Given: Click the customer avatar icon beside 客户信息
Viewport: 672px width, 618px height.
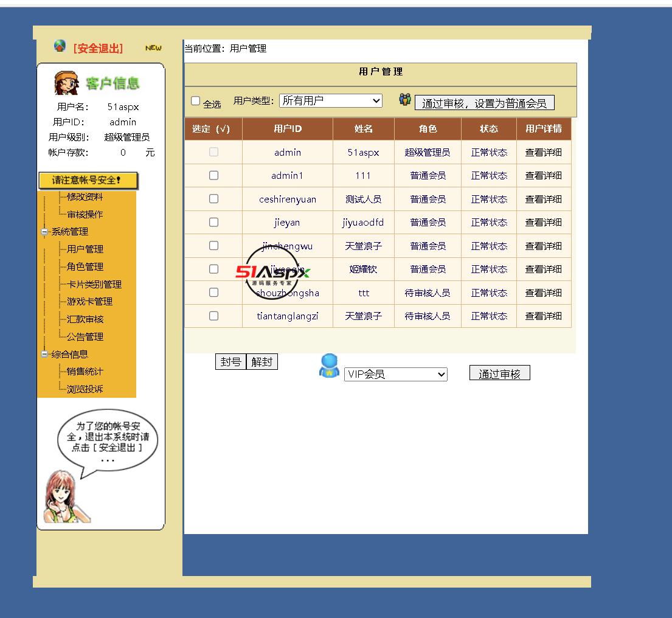Looking at the screenshot, I should coord(66,83).
